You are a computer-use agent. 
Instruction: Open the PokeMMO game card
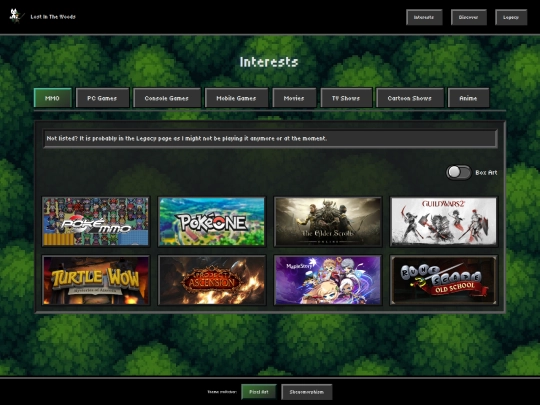96,221
